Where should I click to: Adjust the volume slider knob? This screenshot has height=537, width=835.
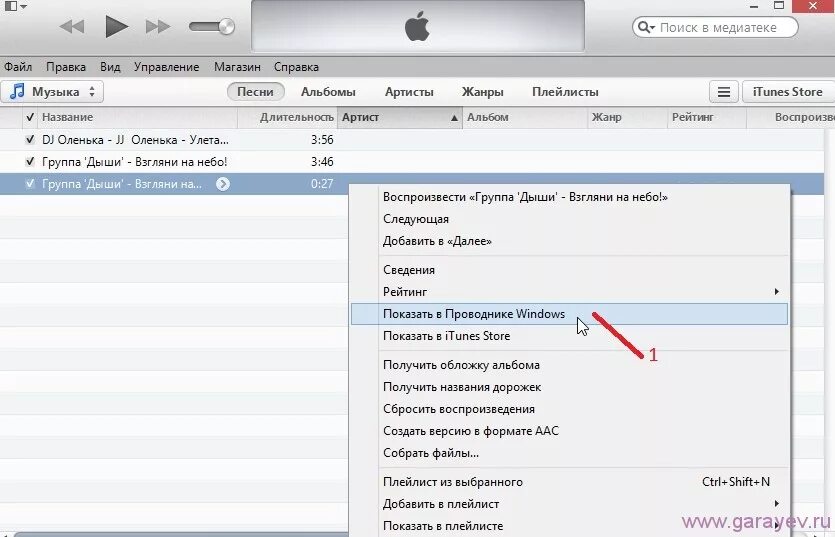pyautogui.click(x=226, y=26)
